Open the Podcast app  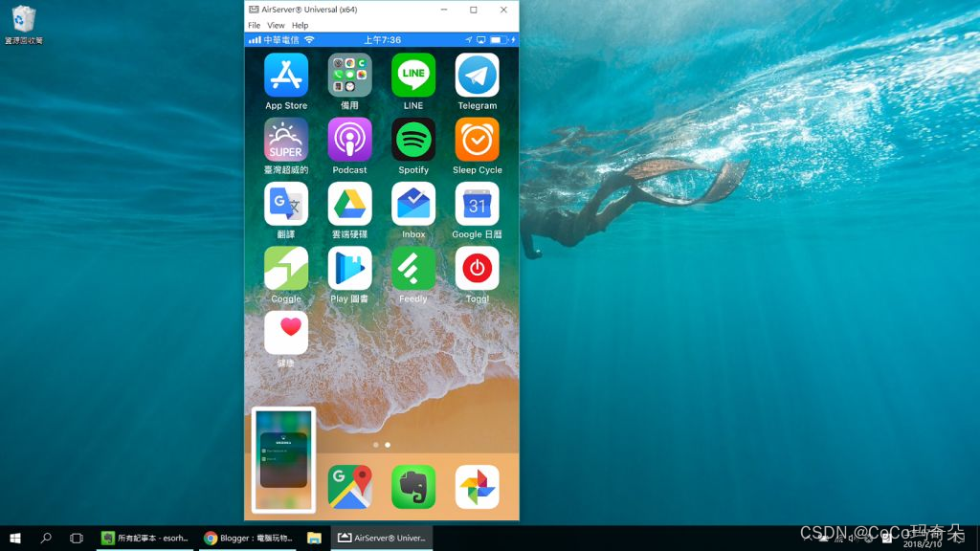(349, 140)
